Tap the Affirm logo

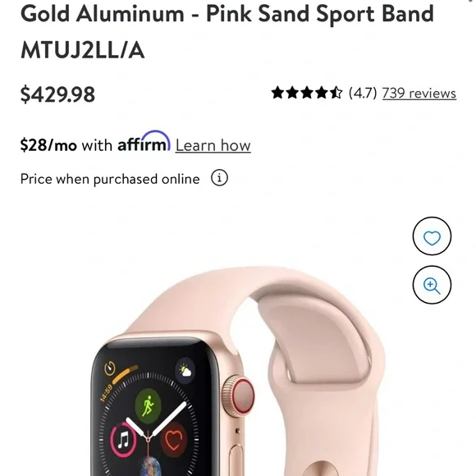[144, 141]
